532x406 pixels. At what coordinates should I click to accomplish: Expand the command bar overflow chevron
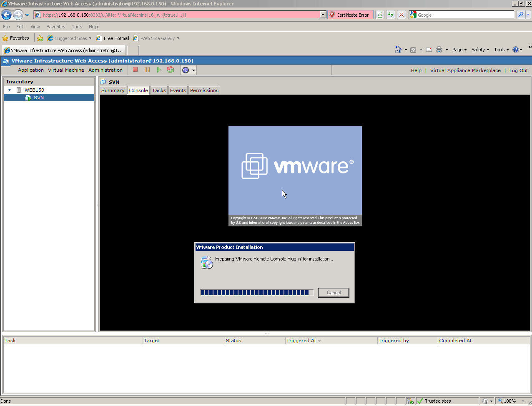tap(530, 47)
